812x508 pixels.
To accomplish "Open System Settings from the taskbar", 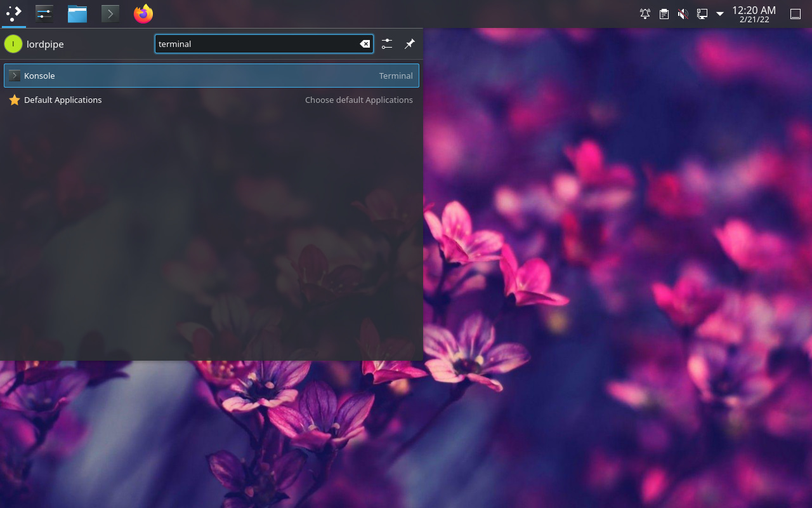I will 44,13.
